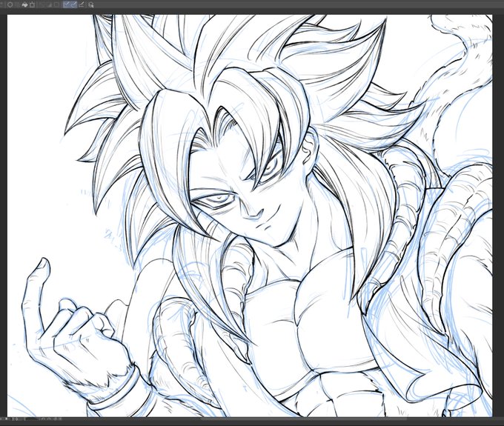Image resolution: width=504 pixels, height=426 pixels.
Task: Toggle the Snap to Ruler button
Action: pos(67,4)
